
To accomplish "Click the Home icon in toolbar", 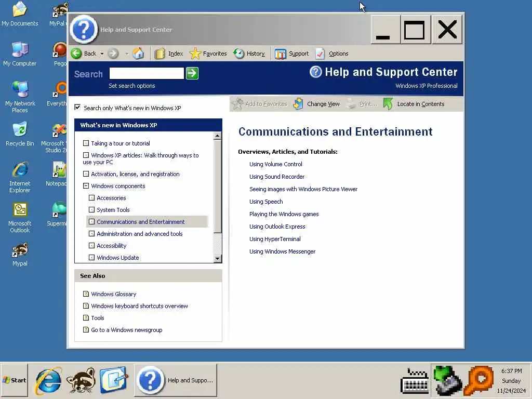I will click(138, 54).
